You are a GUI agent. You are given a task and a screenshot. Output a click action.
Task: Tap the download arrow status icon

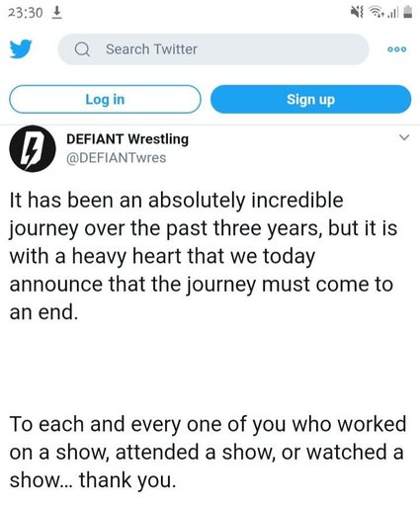coord(57,13)
